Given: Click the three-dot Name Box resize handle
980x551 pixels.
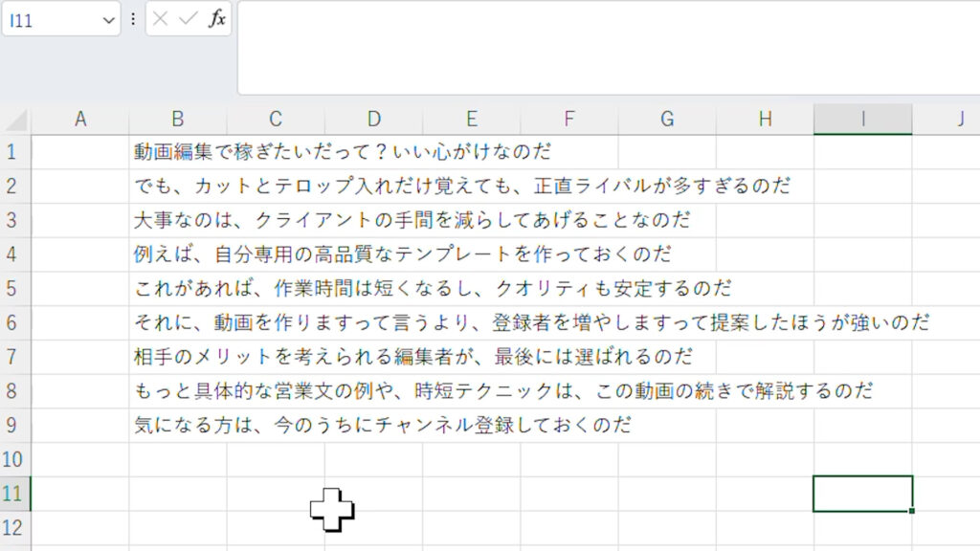Looking at the screenshot, I should 132,19.
